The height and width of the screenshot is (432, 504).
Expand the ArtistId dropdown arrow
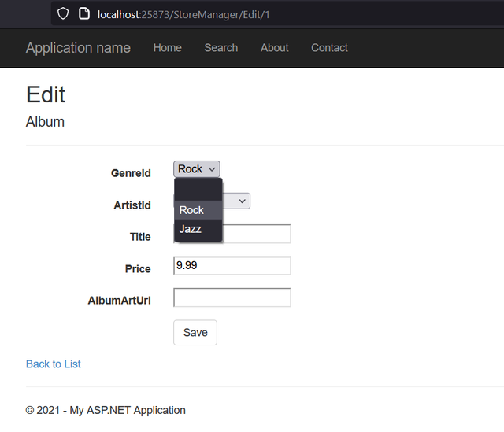tap(242, 201)
